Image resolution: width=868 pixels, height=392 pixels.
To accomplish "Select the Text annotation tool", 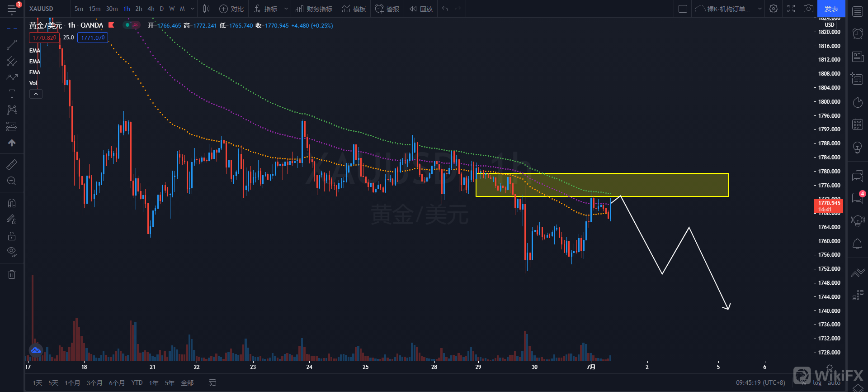I will [12, 94].
